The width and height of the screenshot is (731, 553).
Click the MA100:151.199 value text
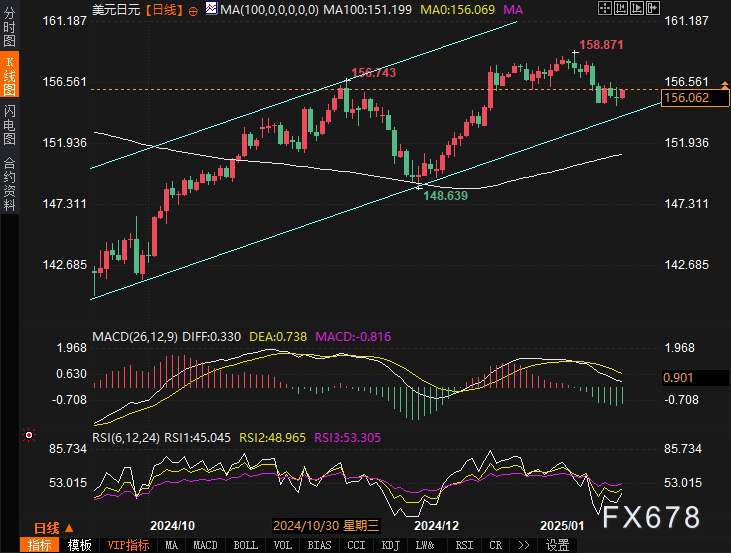click(367, 10)
